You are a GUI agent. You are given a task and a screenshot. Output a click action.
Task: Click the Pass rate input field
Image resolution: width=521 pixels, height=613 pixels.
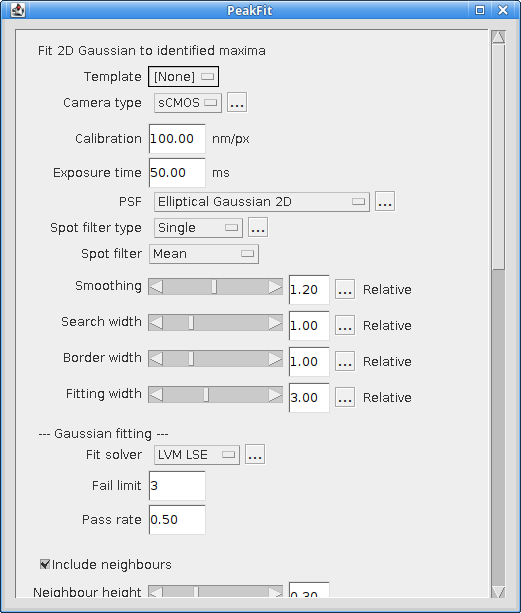pyautogui.click(x=177, y=520)
